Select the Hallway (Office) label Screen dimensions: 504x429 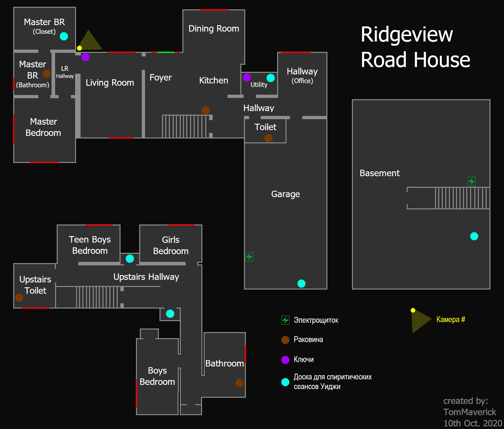(x=302, y=76)
